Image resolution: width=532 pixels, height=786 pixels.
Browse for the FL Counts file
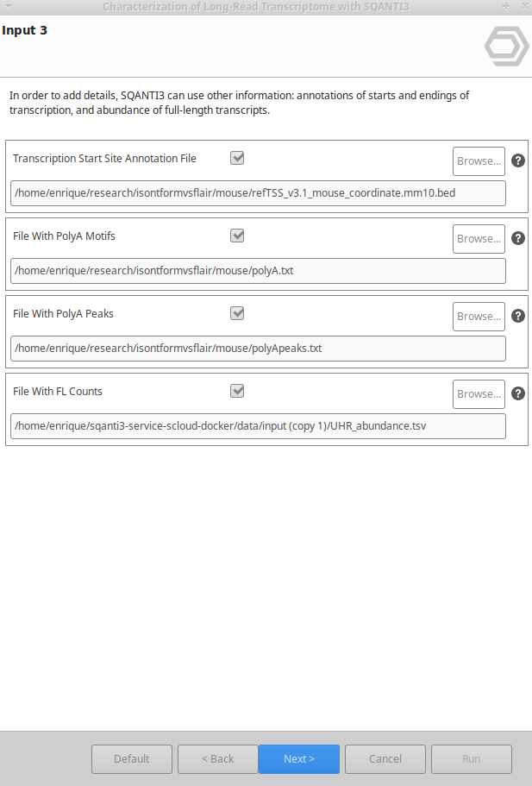pyautogui.click(x=479, y=393)
